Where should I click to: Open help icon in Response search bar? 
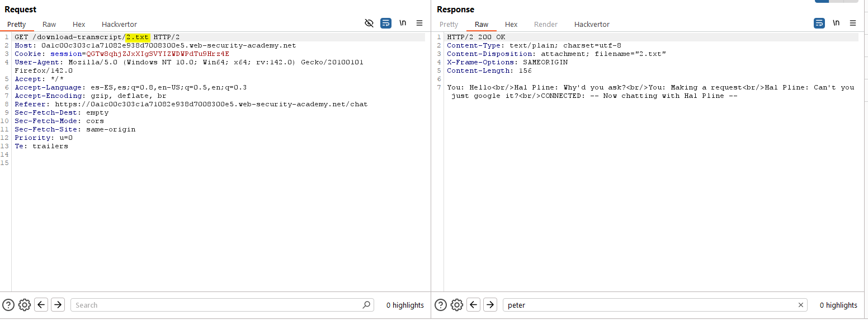click(441, 305)
